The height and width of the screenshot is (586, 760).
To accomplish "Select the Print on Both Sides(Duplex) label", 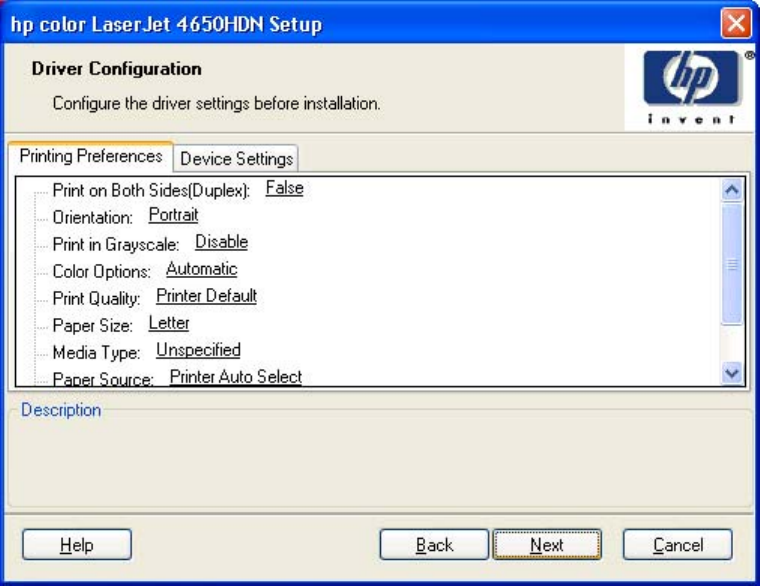I will [x=151, y=190].
